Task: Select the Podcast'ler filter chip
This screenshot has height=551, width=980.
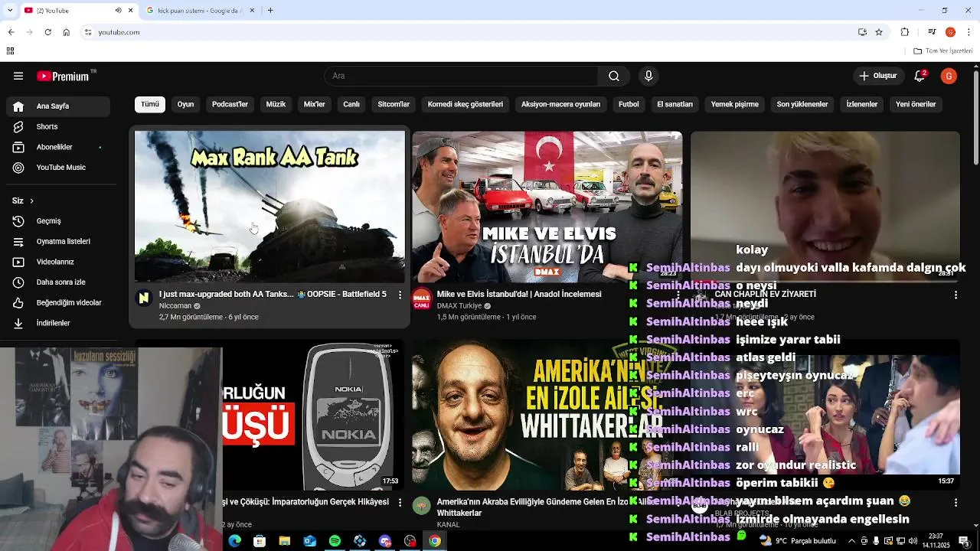Action: pyautogui.click(x=230, y=104)
